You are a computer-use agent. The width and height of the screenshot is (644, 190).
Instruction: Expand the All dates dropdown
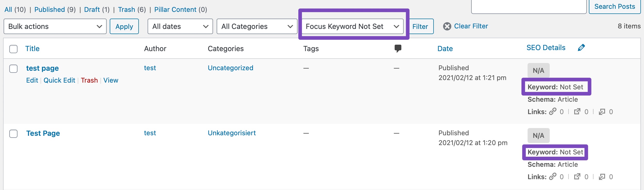[180, 26]
